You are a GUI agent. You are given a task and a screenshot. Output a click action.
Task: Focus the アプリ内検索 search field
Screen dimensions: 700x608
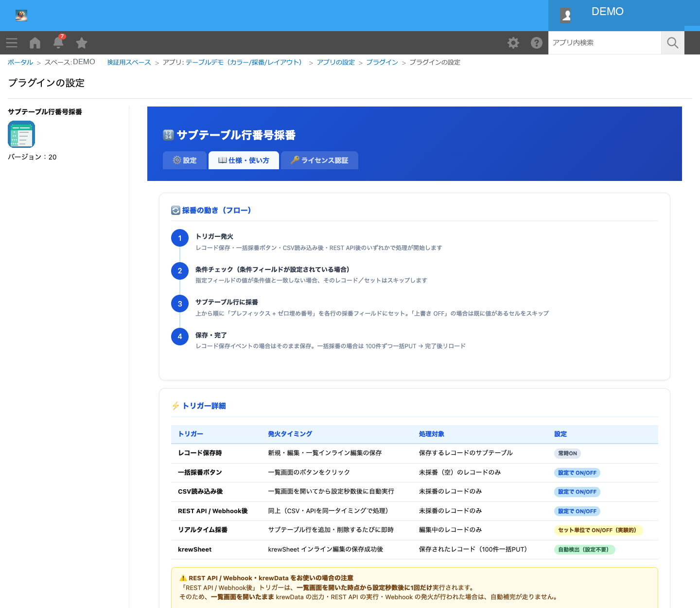tap(605, 43)
